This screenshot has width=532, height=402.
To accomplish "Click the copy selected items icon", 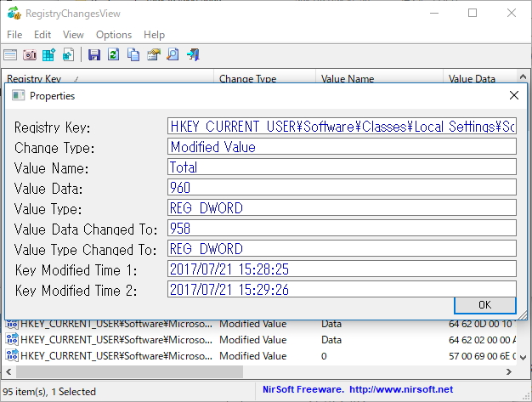I will point(133,54).
